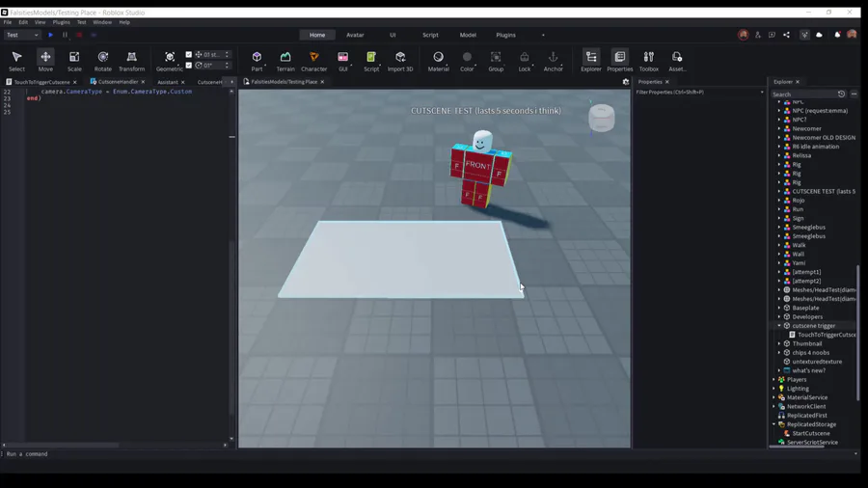
Task: Switch to the Script ribbon tab
Action: click(430, 35)
